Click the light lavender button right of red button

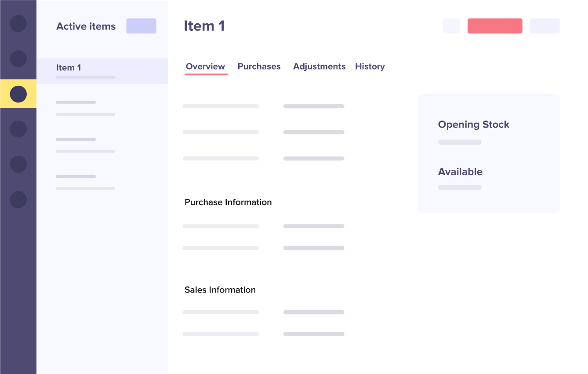coord(544,26)
